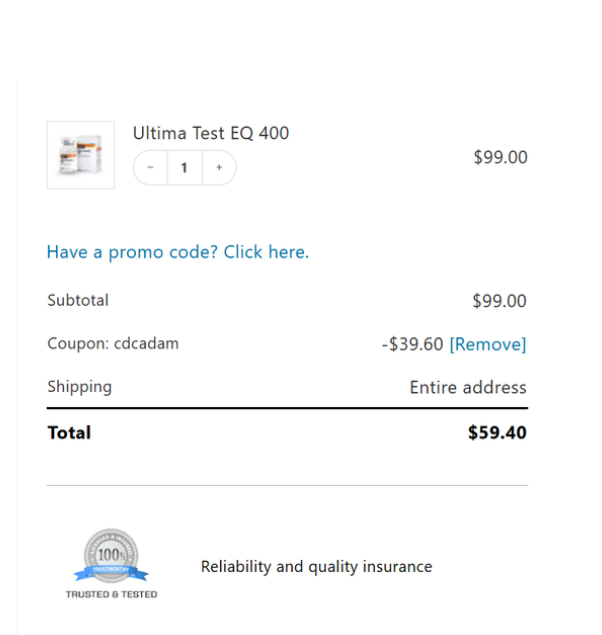Click the Subtotal label
The image size is (602, 635).
(78, 300)
